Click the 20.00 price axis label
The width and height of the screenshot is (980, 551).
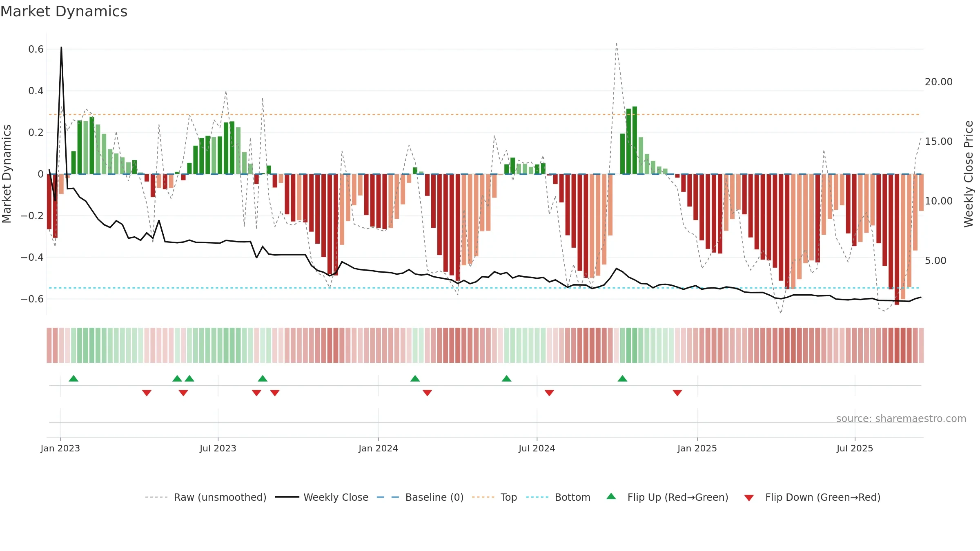tap(939, 82)
